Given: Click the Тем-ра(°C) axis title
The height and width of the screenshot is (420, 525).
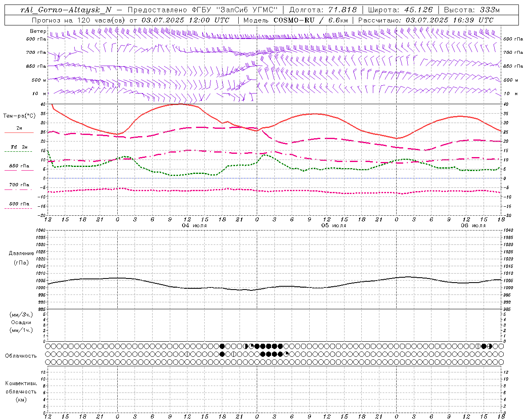Looking at the screenshot, I should coord(19,116).
